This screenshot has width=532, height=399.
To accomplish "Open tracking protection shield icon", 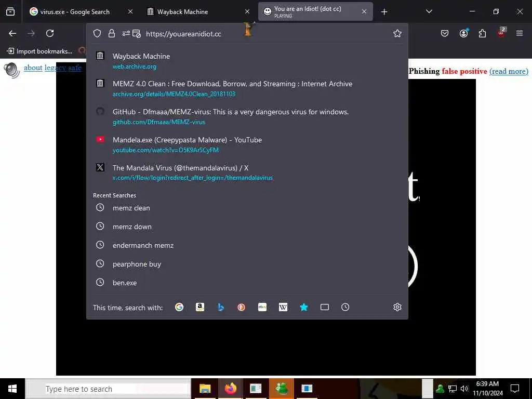I will [97, 33].
